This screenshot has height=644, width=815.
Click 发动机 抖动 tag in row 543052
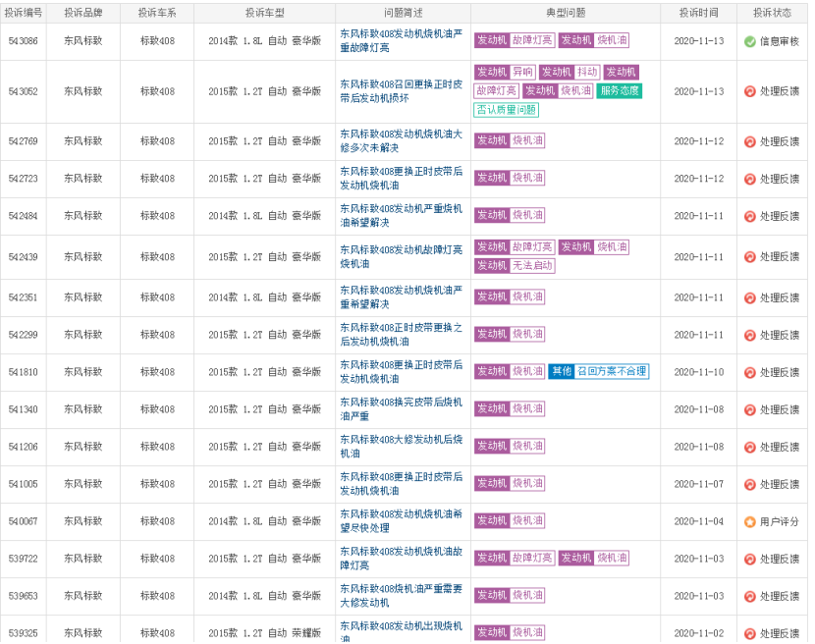570,73
